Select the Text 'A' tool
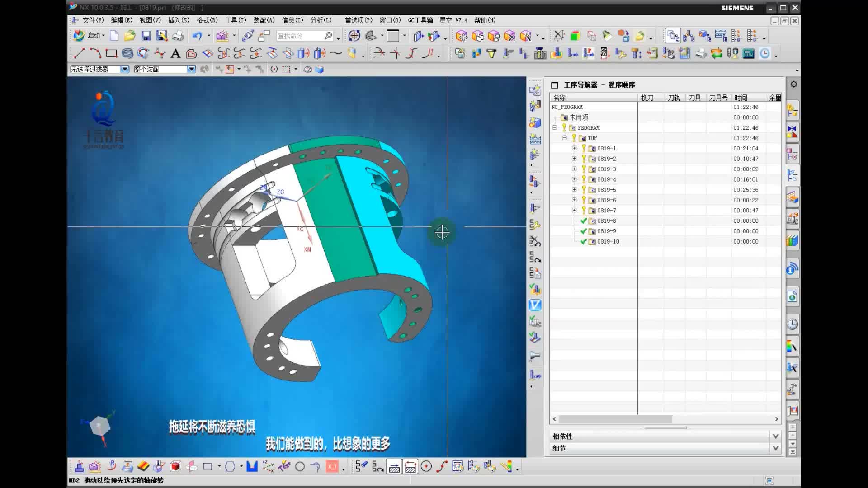The width and height of the screenshot is (868, 488). (x=175, y=54)
